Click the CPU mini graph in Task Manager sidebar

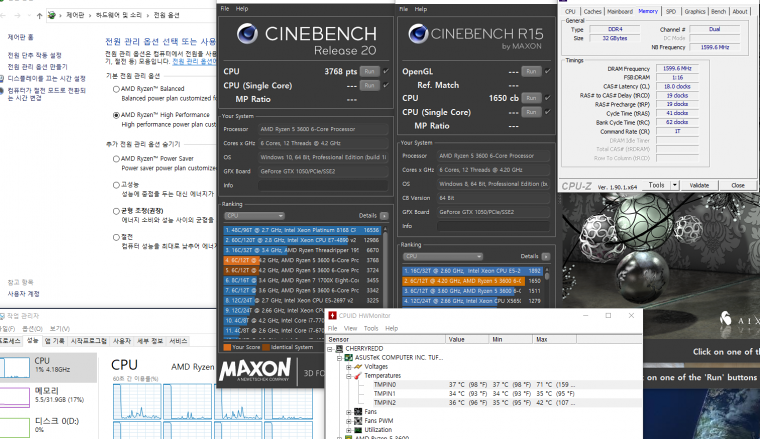coord(15,367)
